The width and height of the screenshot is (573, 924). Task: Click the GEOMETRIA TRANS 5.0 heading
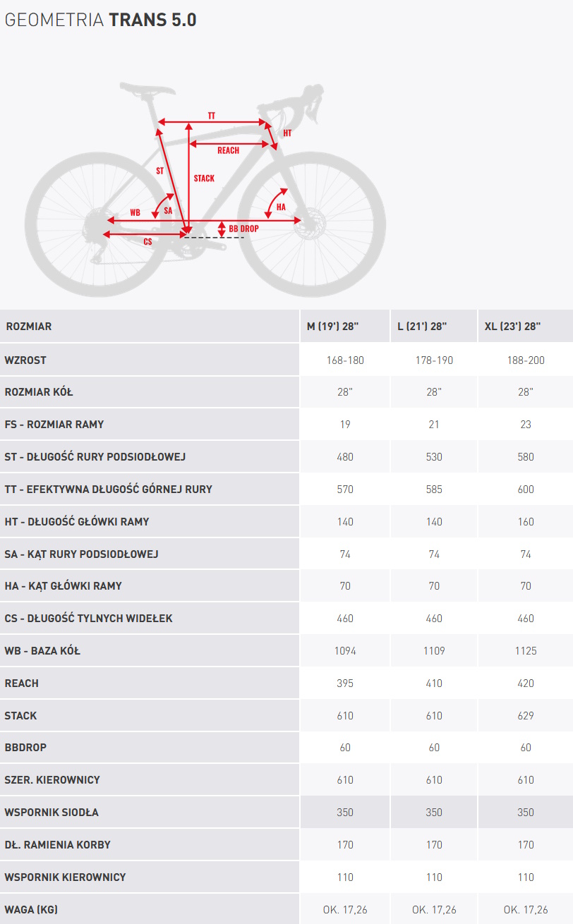pos(101,20)
